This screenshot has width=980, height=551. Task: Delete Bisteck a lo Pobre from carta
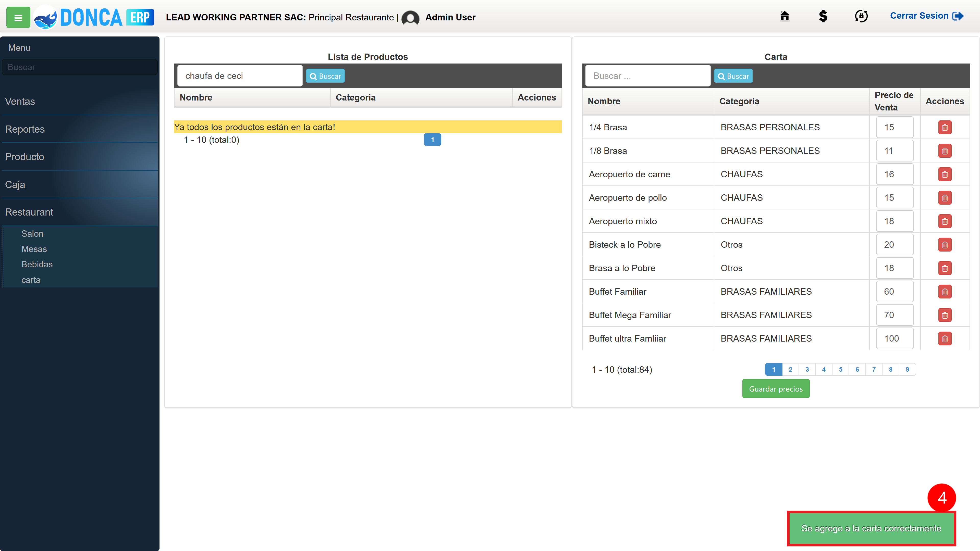click(x=945, y=245)
